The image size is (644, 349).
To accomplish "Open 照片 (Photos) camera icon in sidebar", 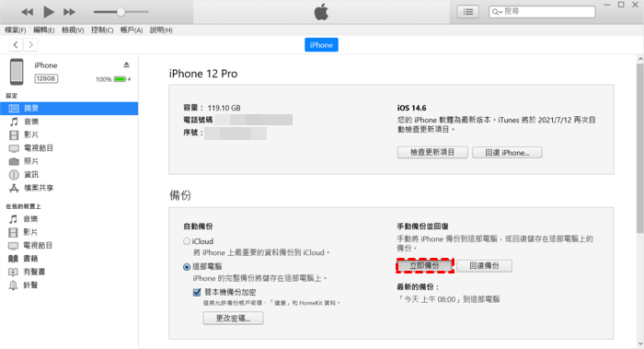I will coord(14,161).
